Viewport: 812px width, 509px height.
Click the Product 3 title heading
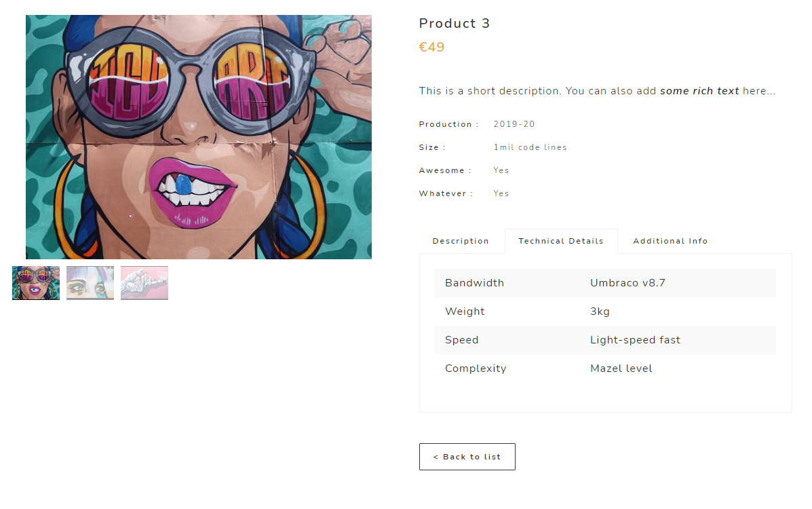[x=455, y=24]
